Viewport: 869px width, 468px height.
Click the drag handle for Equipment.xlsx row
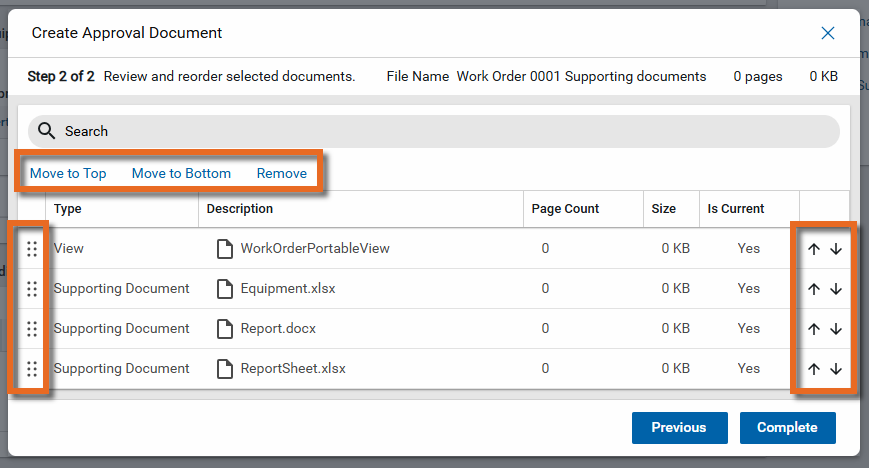(x=32, y=289)
